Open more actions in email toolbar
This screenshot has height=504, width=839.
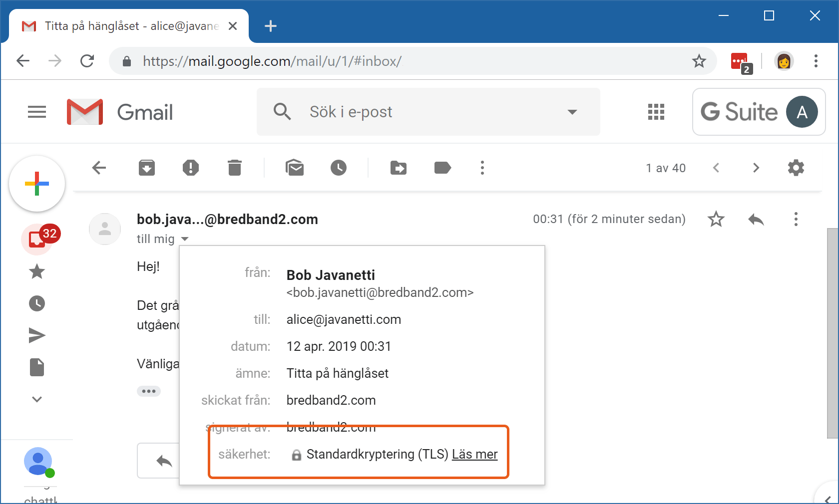click(x=482, y=168)
